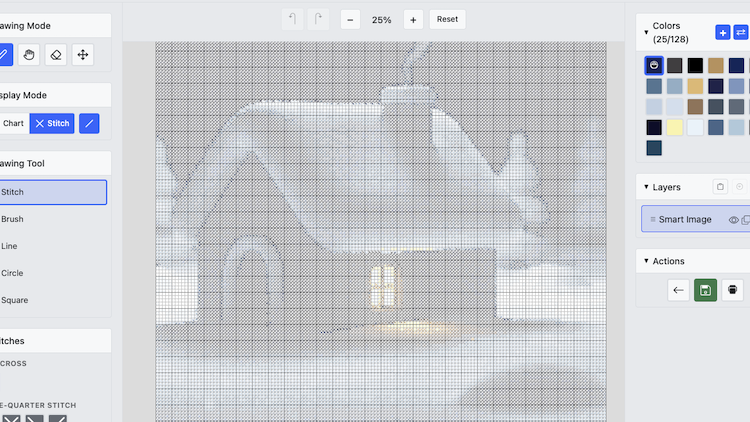Pick the dark teal swatch in last row
The width and height of the screenshot is (750, 422).
coord(654,148)
